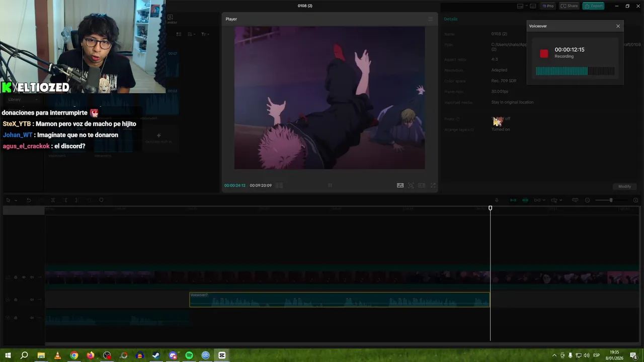Open more options on main video track

tap(40, 278)
